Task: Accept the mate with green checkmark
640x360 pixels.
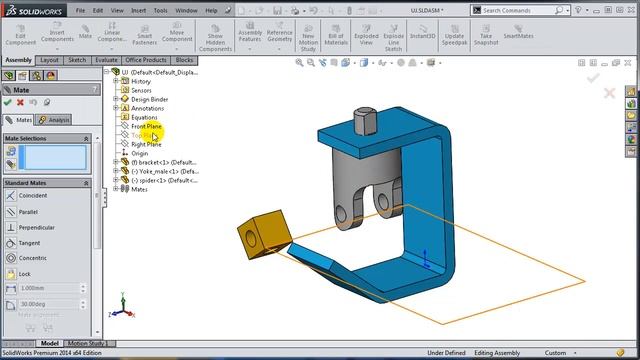Action: [7, 102]
